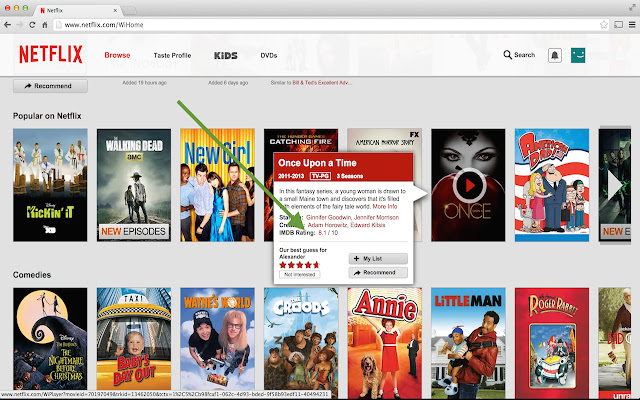
Task: Click Recommend in the Once Upon a Time popup
Action: pyautogui.click(x=378, y=273)
